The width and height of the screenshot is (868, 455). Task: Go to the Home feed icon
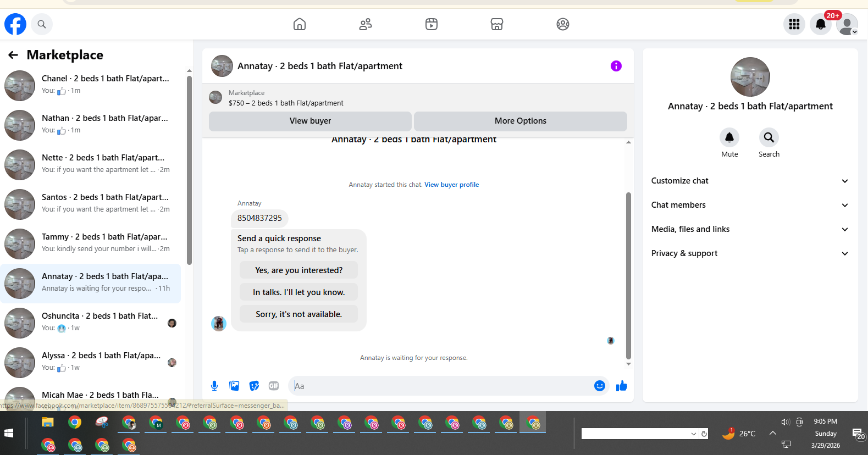click(x=300, y=24)
